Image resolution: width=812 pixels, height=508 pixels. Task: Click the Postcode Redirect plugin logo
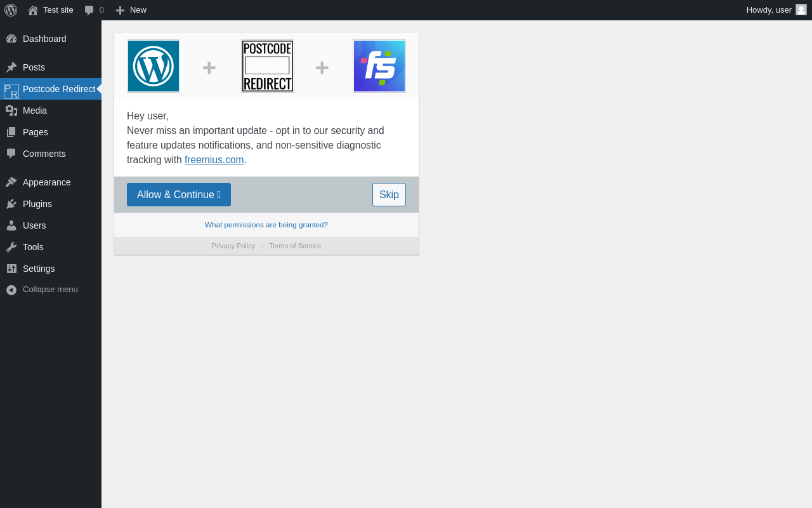tap(268, 66)
